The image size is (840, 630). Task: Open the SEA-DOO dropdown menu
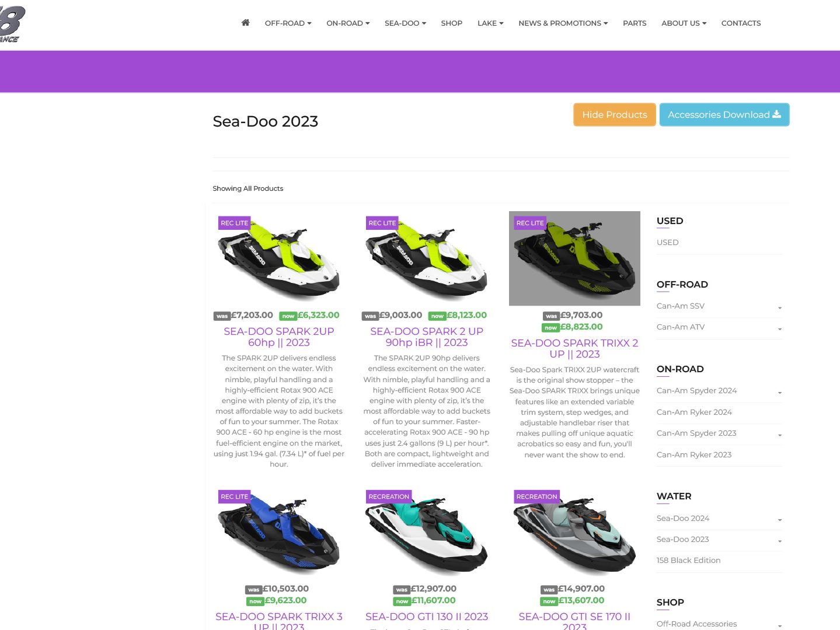[405, 23]
